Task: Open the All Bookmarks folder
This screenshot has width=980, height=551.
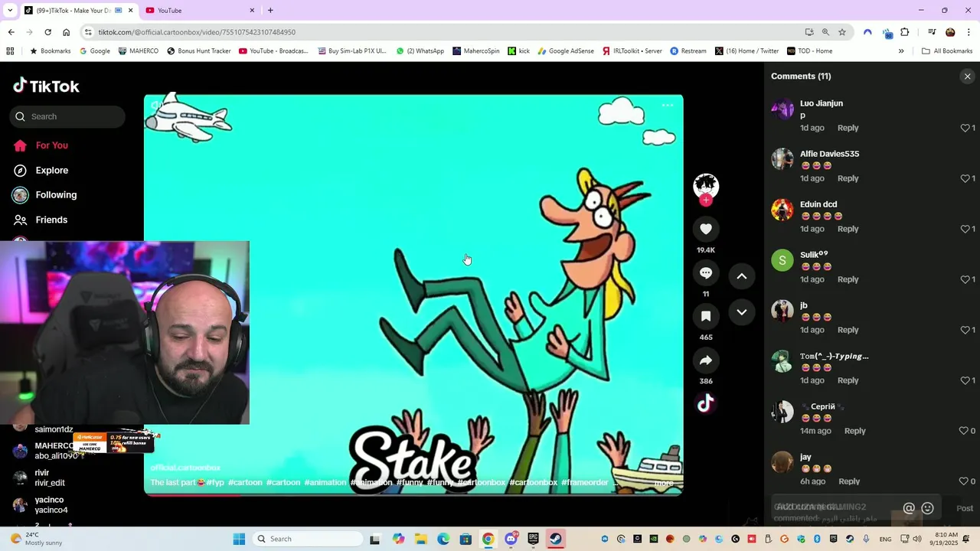Action: [947, 51]
